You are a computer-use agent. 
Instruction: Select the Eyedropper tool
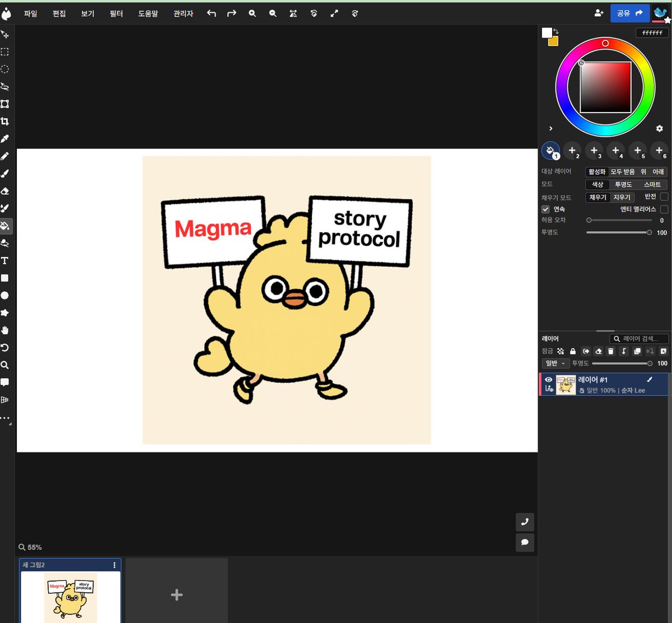pyautogui.click(x=5, y=139)
